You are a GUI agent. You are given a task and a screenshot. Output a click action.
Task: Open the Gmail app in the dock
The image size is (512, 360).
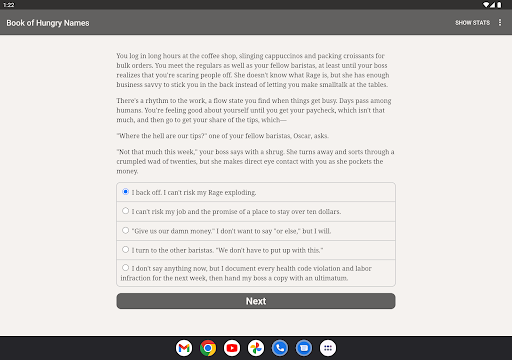[x=184, y=348]
